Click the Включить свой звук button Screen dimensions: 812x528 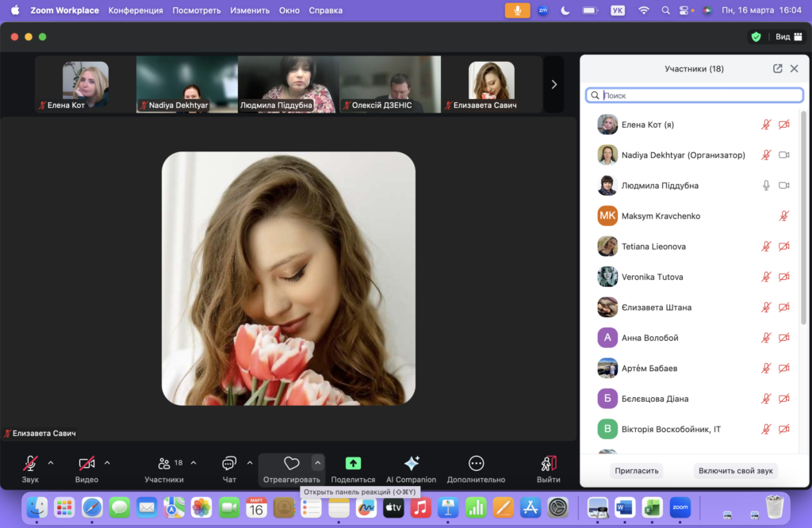point(735,471)
